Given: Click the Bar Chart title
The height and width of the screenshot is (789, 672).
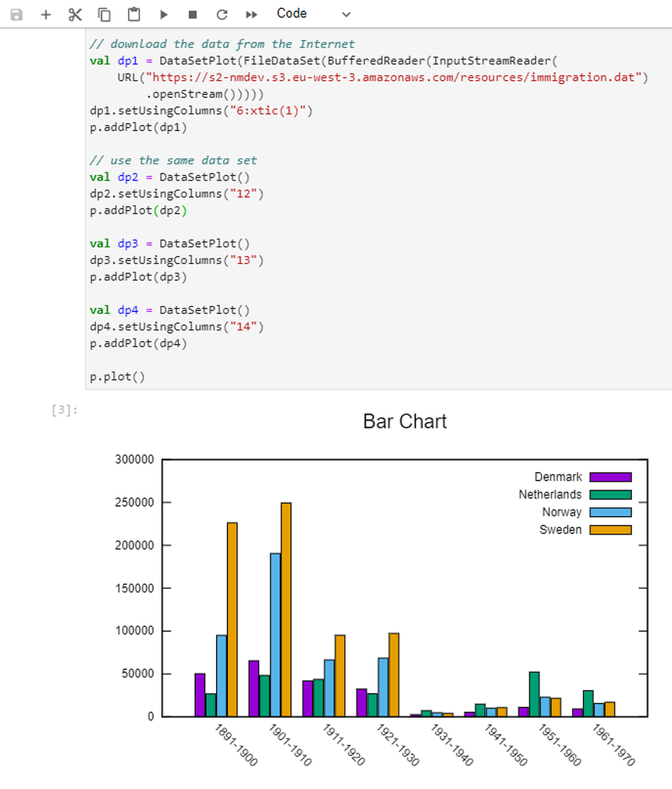Looking at the screenshot, I should click(x=404, y=422).
